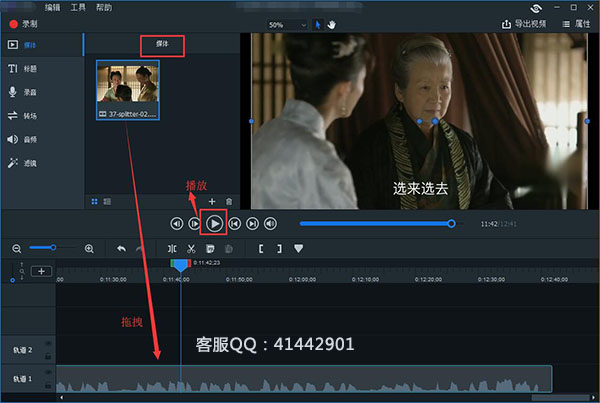This screenshot has height=403, width=600.
Task: Jump to the start of the clip
Action: (x=235, y=224)
